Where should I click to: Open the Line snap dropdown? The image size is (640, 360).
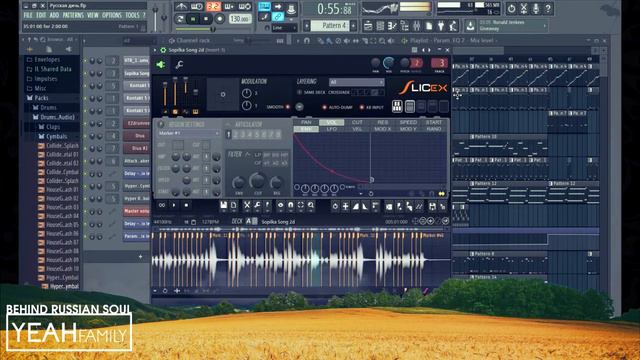click(284, 28)
